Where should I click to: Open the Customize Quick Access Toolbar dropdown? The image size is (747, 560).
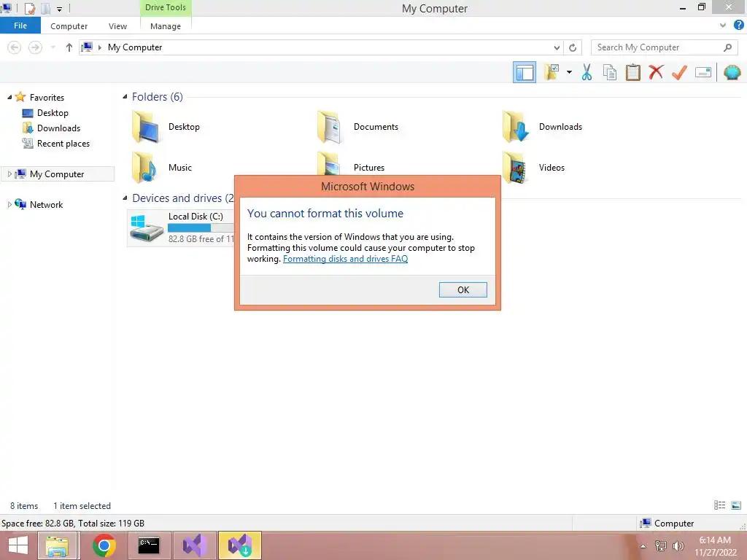pos(60,9)
